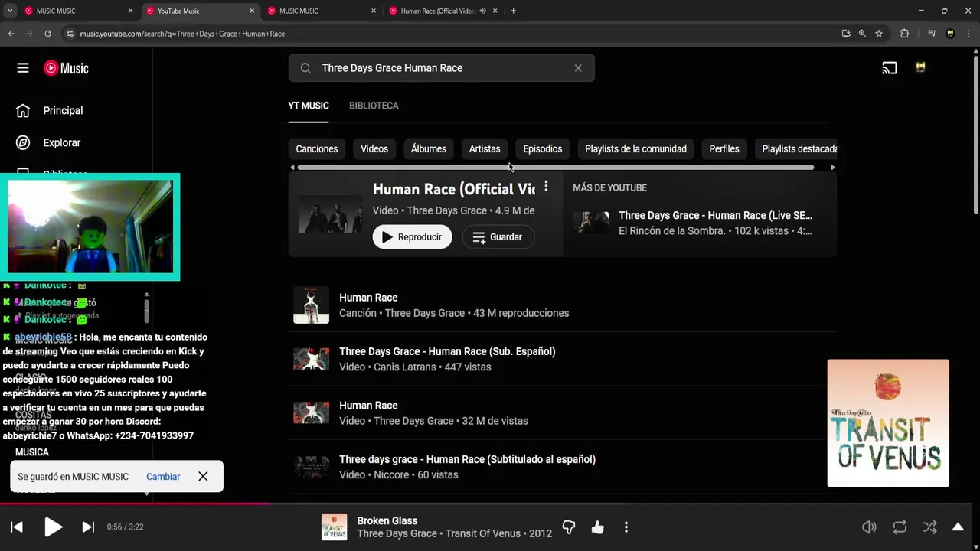This screenshot has height=551, width=980.
Task: Click the player bar album thumbnail
Action: coord(334,527)
